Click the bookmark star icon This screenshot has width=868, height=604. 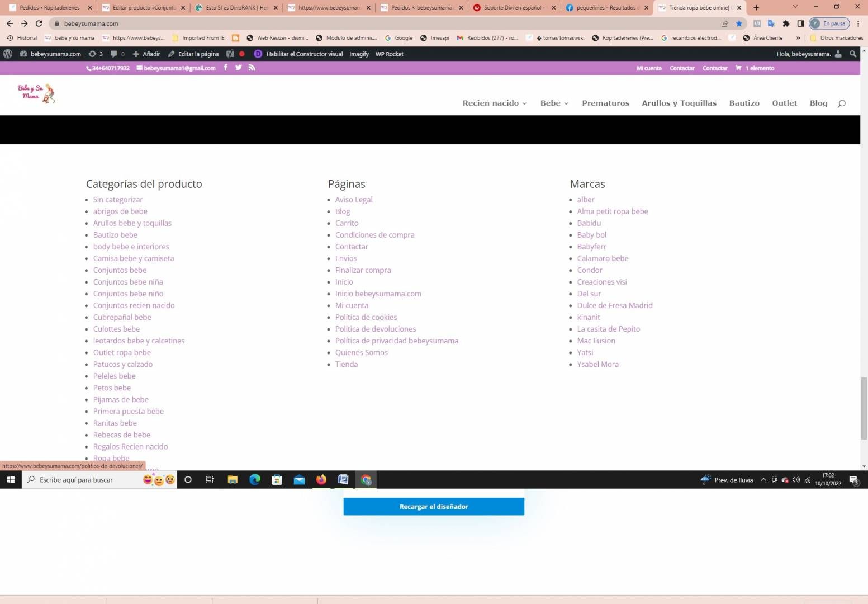pos(739,23)
